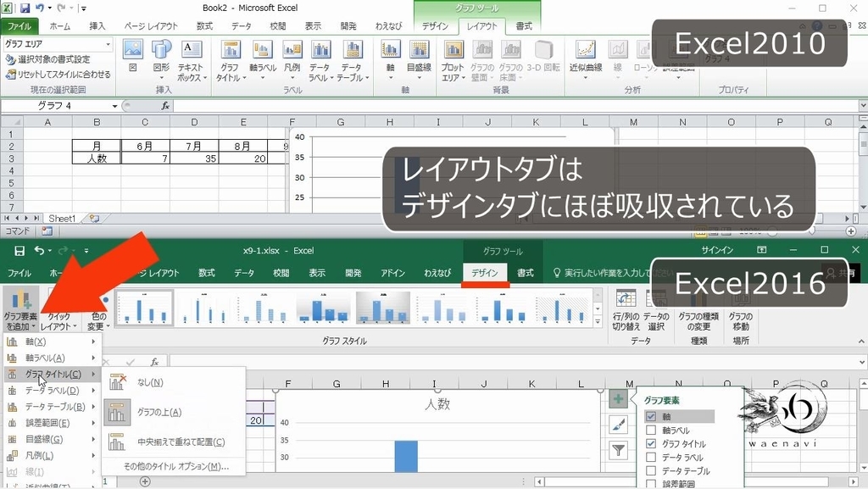868x489 pixels.
Task: Click the insert worksheet tab icon in Excel 2010
Action: [94, 219]
